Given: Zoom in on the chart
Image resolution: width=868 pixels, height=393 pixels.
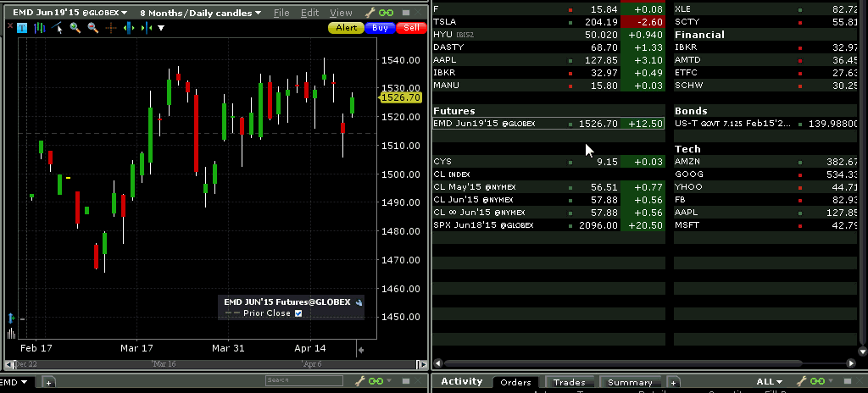Looking at the screenshot, I should tap(75, 28).
